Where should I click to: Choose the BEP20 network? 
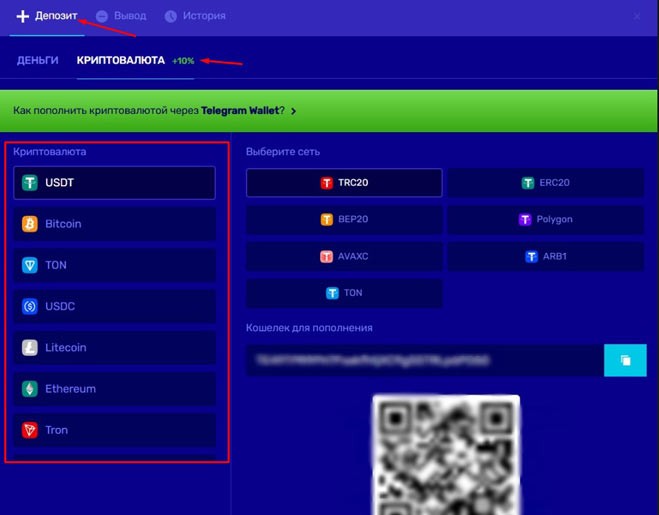pyautogui.click(x=344, y=219)
